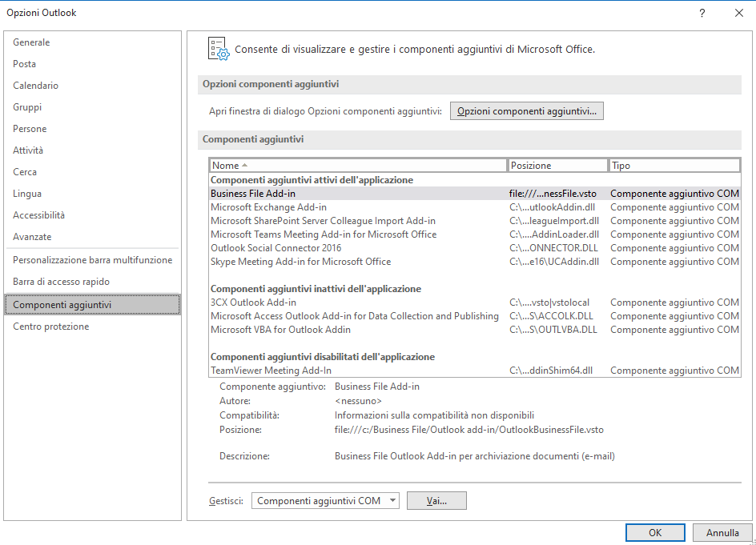
Task: Select the Business File Add-in row
Action: (x=474, y=194)
